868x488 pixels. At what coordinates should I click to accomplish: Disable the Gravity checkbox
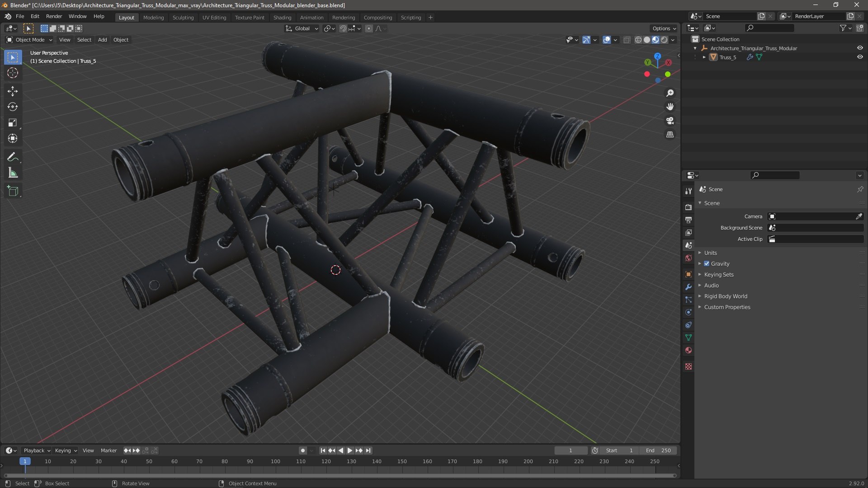coord(707,263)
